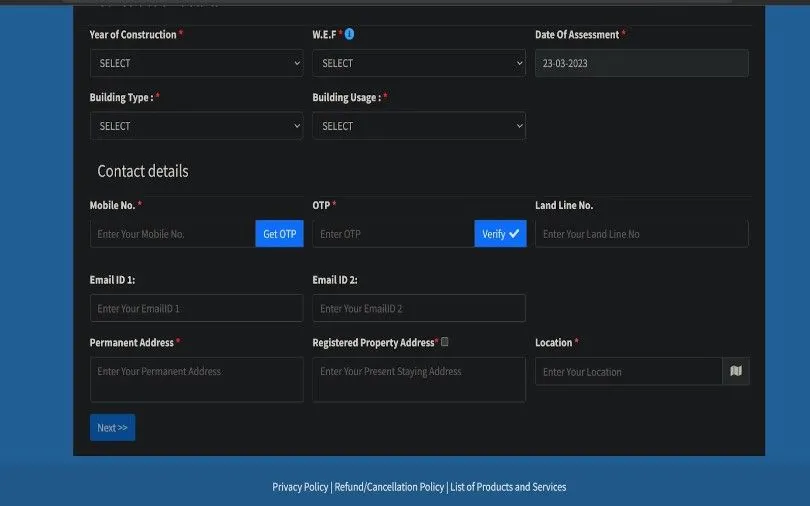Open the Year of Construction dropdown
This screenshot has width=810, height=506.
tap(196, 63)
